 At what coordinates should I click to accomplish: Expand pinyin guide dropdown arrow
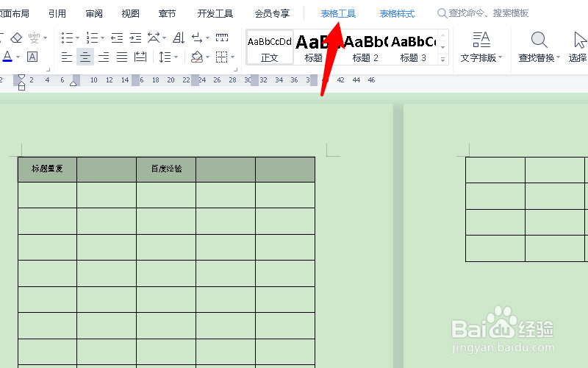tap(46, 38)
